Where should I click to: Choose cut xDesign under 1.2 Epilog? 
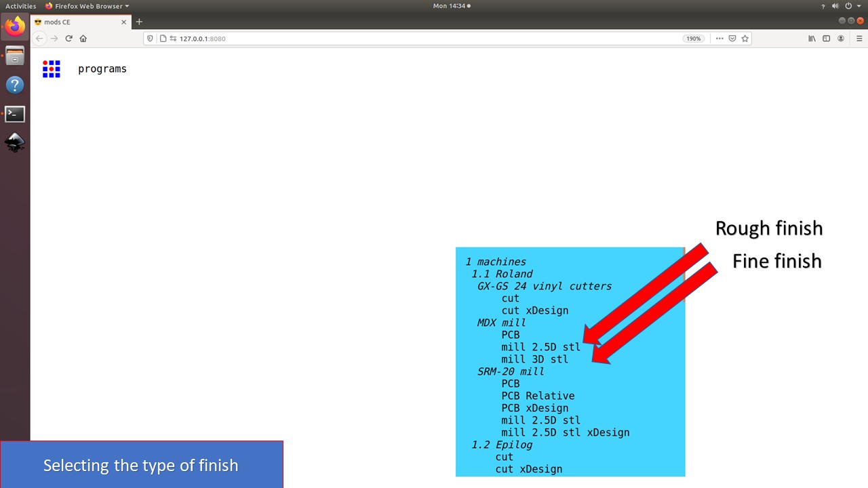point(529,469)
